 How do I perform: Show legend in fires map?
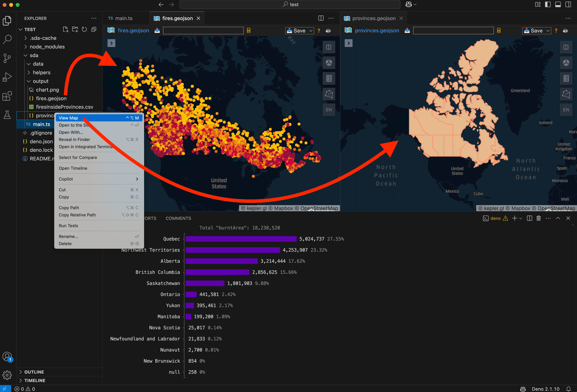tap(329, 78)
